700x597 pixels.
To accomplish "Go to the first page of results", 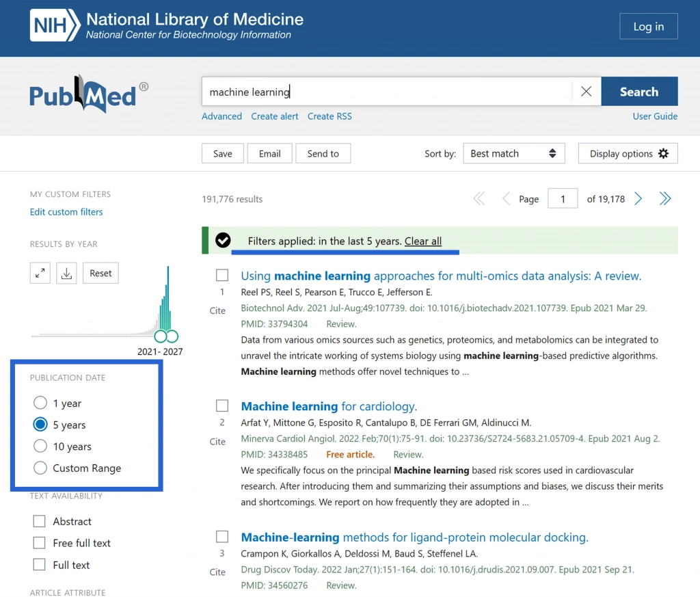I will [479, 199].
